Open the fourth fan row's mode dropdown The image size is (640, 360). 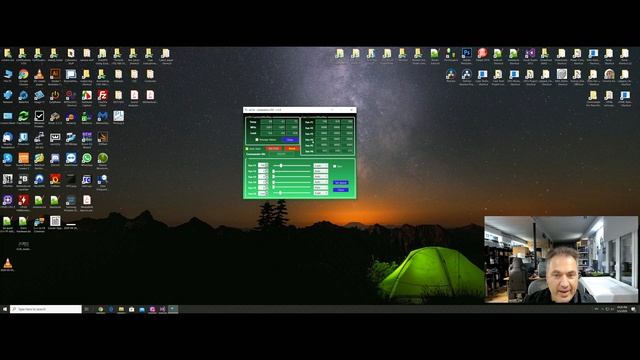coord(321,182)
